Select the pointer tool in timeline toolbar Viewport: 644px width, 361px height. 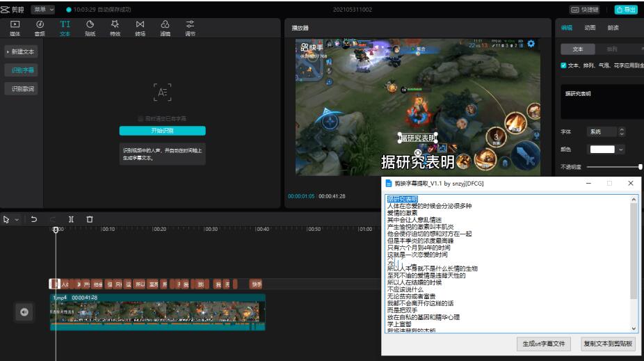pos(6,220)
